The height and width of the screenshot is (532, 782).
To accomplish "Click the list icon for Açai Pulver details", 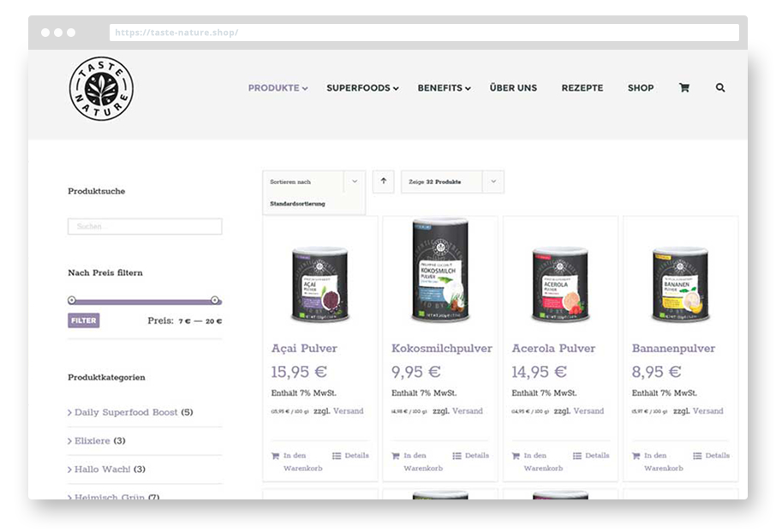I will [x=337, y=456].
